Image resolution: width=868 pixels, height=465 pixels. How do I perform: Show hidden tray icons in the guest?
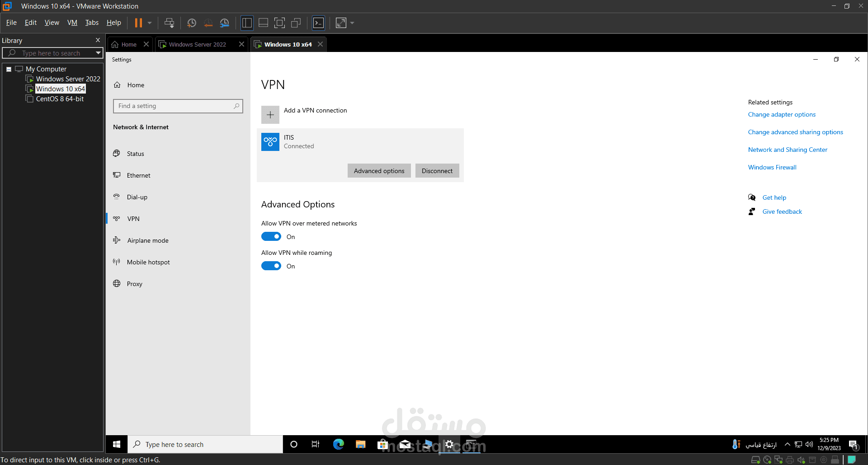788,444
